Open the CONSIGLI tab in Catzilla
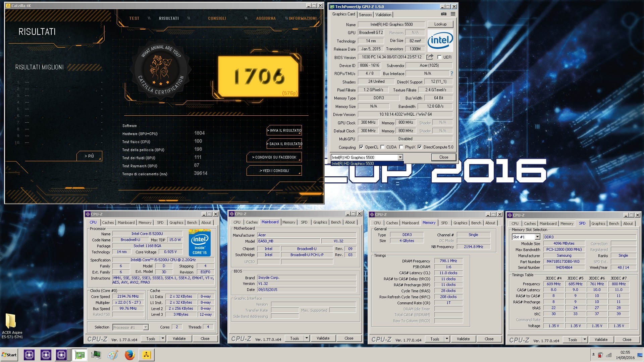 [217, 18]
